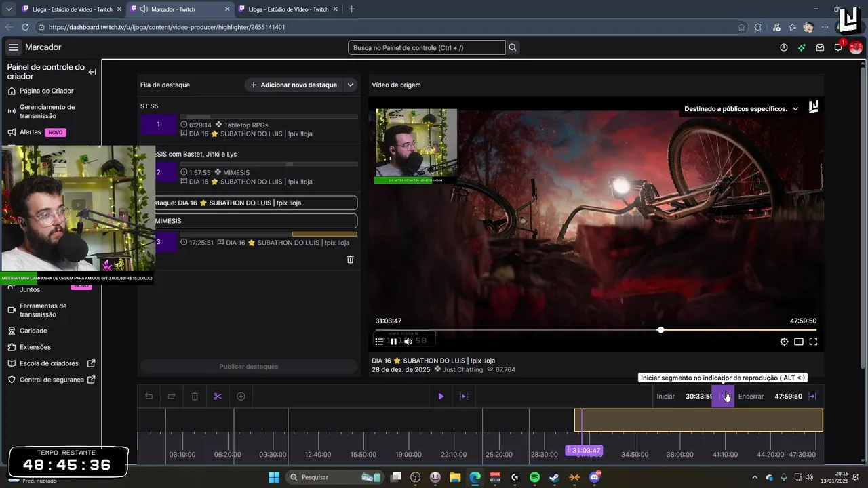This screenshot has width=868, height=488.
Task: Click in the dashboard search field
Action: 427,47
